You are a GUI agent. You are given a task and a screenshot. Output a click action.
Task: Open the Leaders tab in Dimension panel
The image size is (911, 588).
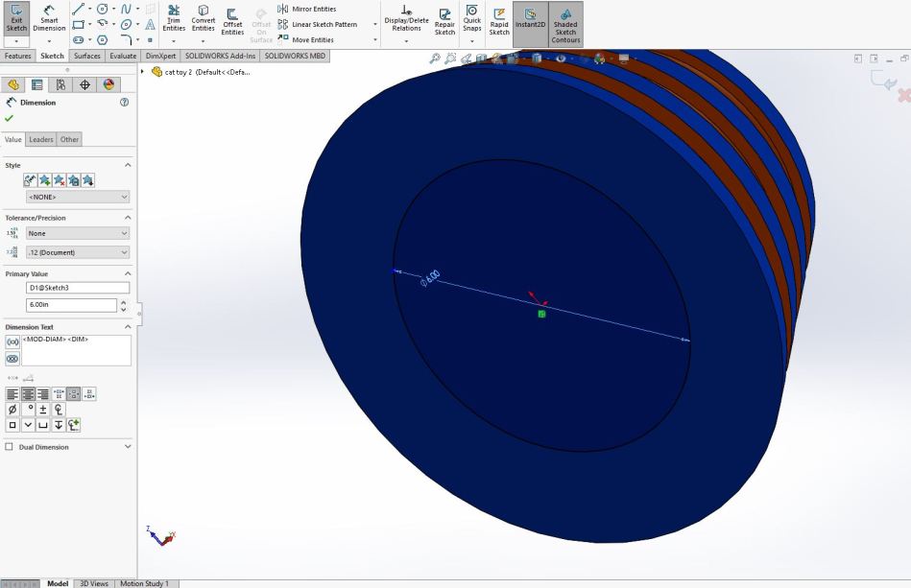(x=41, y=139)
